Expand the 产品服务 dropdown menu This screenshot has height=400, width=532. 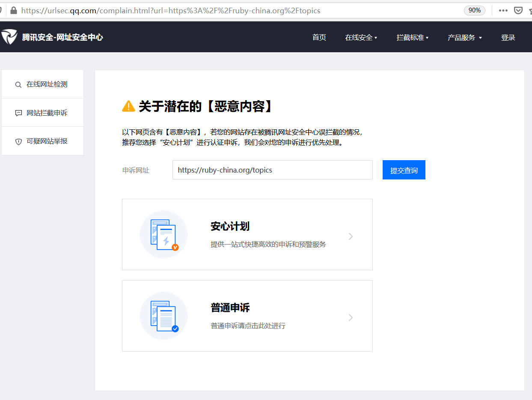(465, 38)
